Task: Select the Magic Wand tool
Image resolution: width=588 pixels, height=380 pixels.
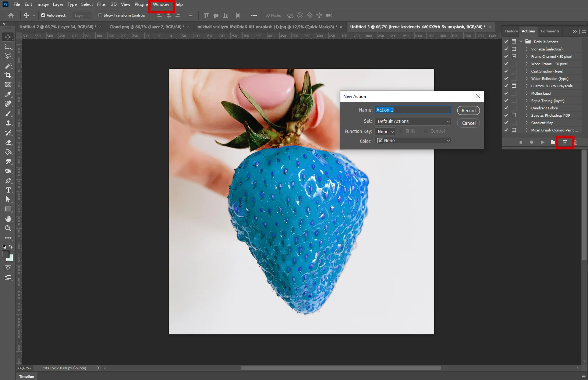Action: point(8,66)
